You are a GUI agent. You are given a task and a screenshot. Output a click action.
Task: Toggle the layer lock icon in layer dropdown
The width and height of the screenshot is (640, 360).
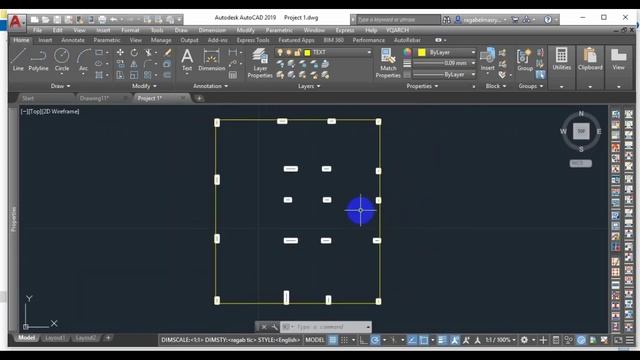tap(298, 52)
